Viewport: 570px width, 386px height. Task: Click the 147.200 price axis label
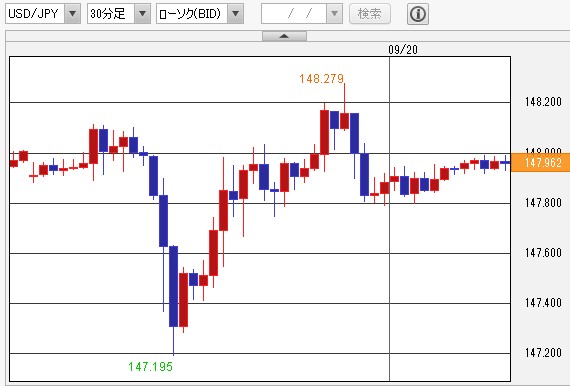pos(543,353)
